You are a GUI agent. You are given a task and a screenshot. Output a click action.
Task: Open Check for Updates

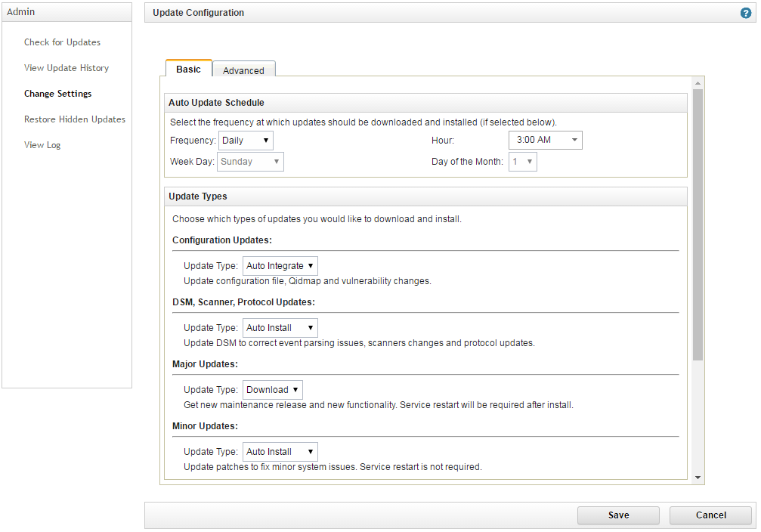tap(61, 42)
